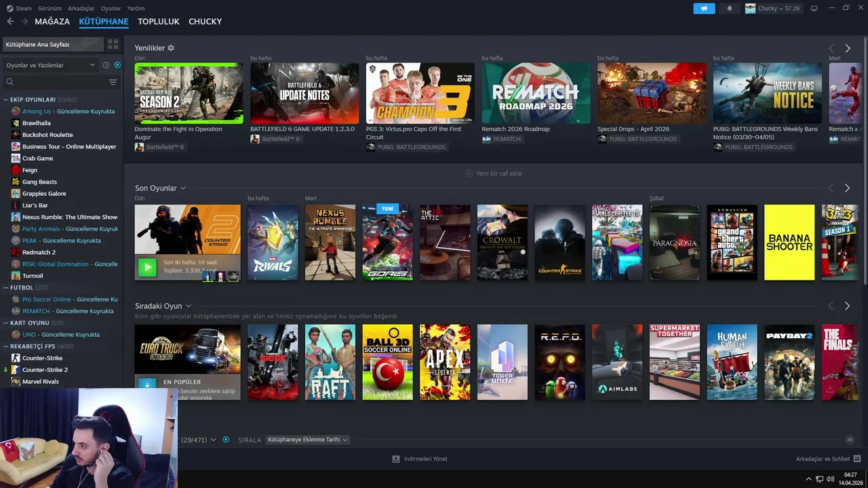Show next games in Sıradaki Oyun shelf
868x488 pixels.
click(847, 306)
